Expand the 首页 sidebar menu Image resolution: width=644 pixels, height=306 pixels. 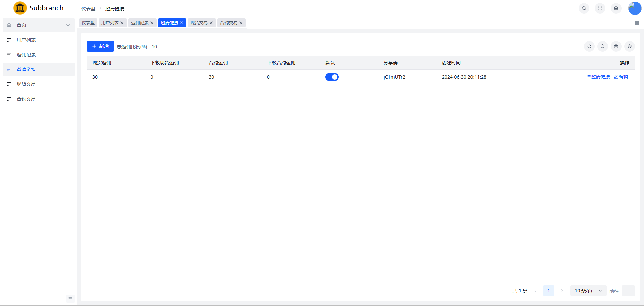(x=39, y=25)
